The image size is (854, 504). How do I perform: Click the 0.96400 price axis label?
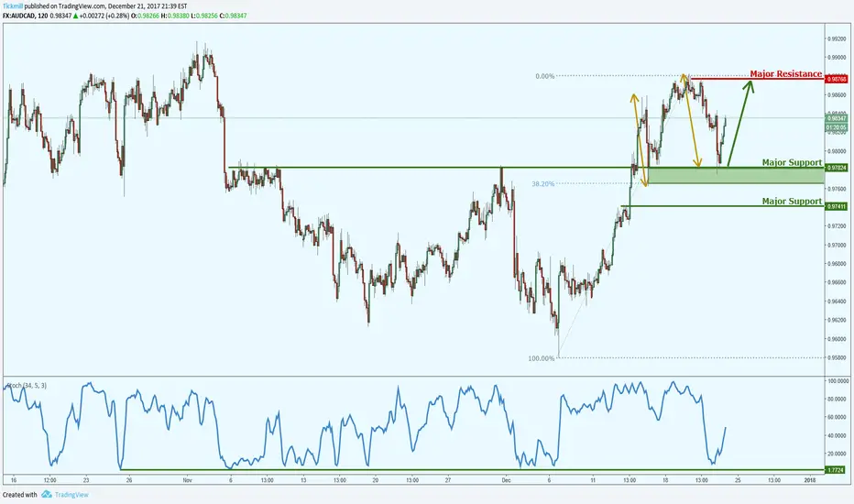[x=837, y=301]
